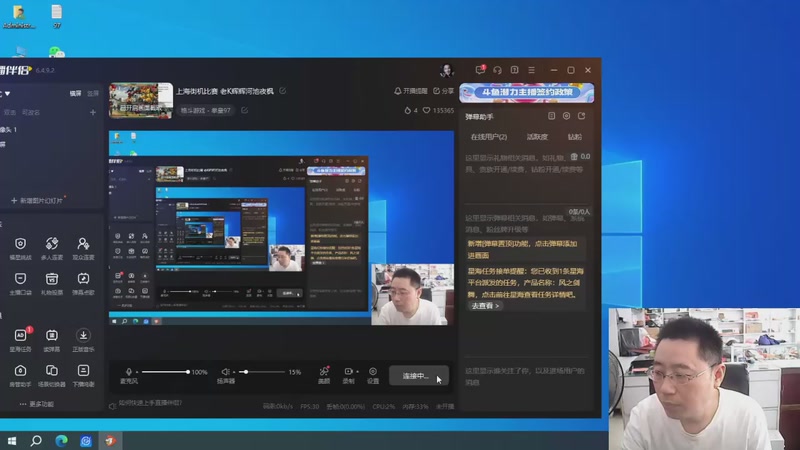Add a new source with plus icon

tap(93, 112)
